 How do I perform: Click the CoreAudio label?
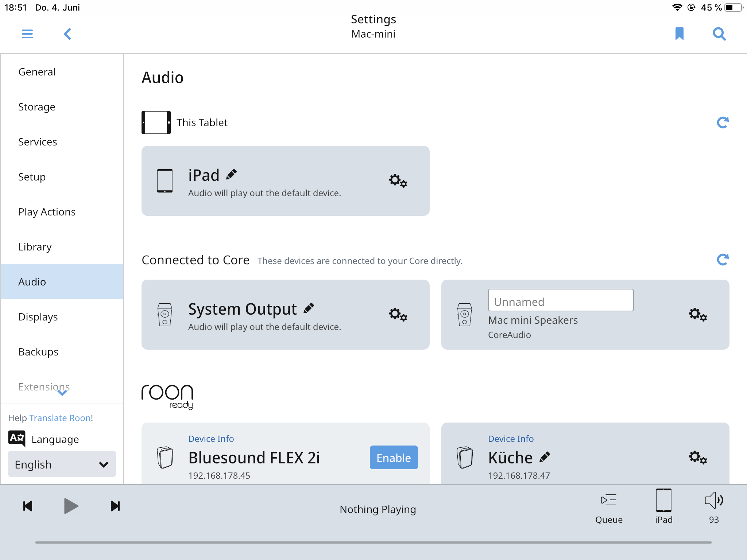pyautogui.click(x=509, y=335)
